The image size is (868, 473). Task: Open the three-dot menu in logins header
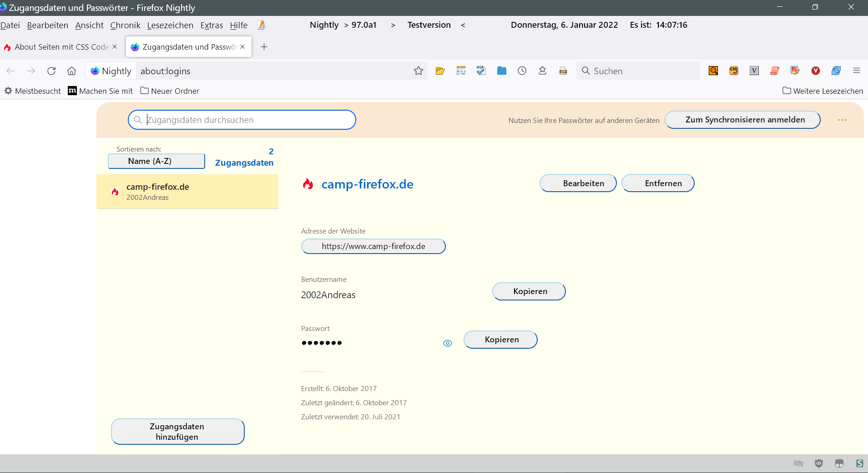(x=842, y=120)
